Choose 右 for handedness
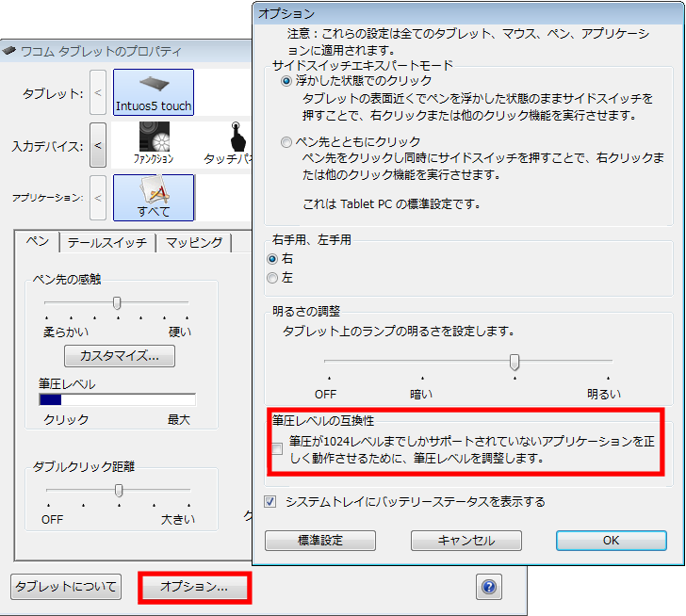 pos(272,259)
